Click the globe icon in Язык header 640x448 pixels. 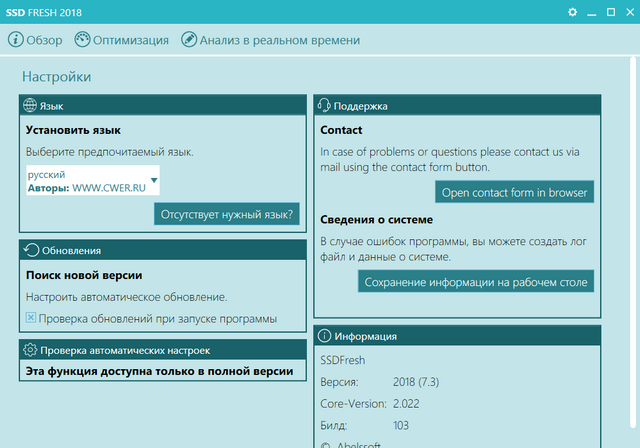point(30,105)
